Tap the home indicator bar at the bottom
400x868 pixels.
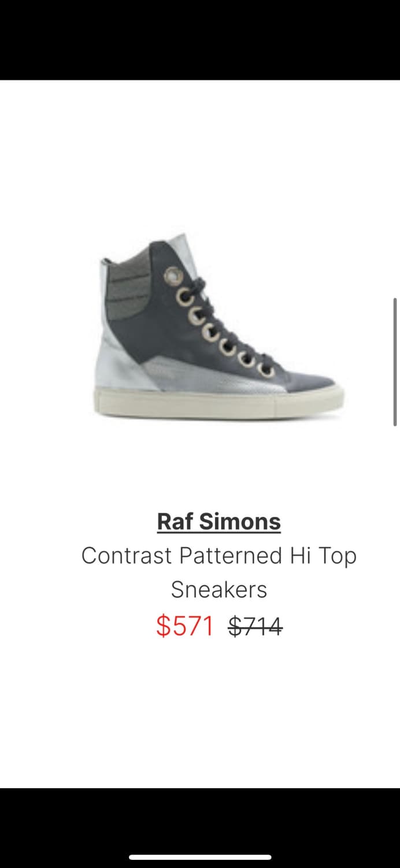[200, 857]
